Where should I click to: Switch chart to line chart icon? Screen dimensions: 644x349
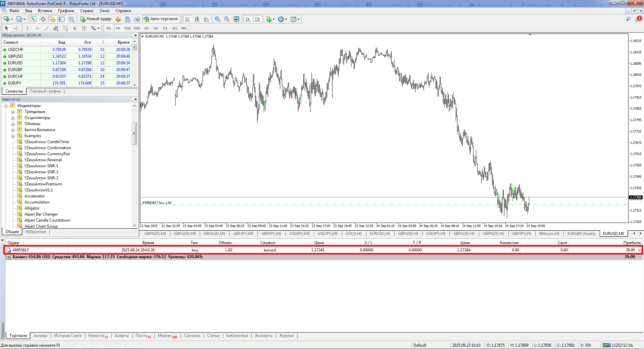point(206,19)
